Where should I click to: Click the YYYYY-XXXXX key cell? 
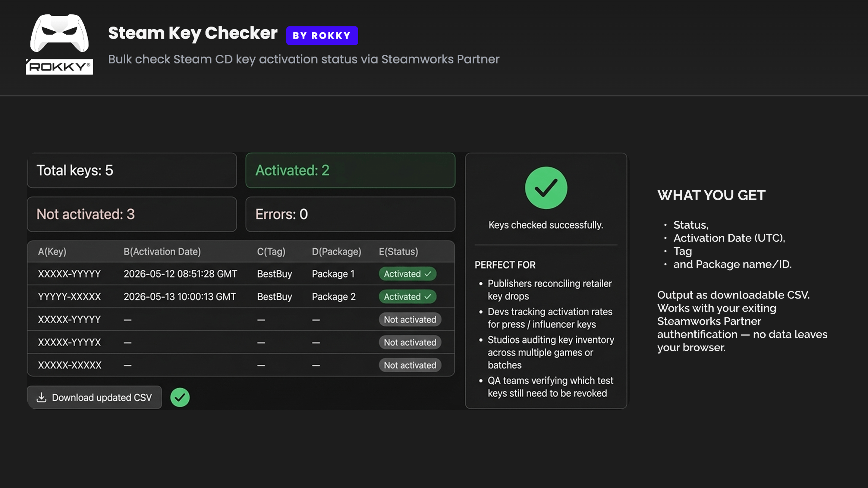click(69, 297)
